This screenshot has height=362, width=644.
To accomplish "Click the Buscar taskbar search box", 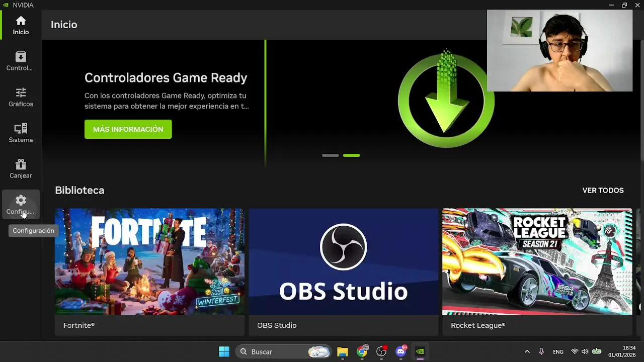I will pos(284,351).
